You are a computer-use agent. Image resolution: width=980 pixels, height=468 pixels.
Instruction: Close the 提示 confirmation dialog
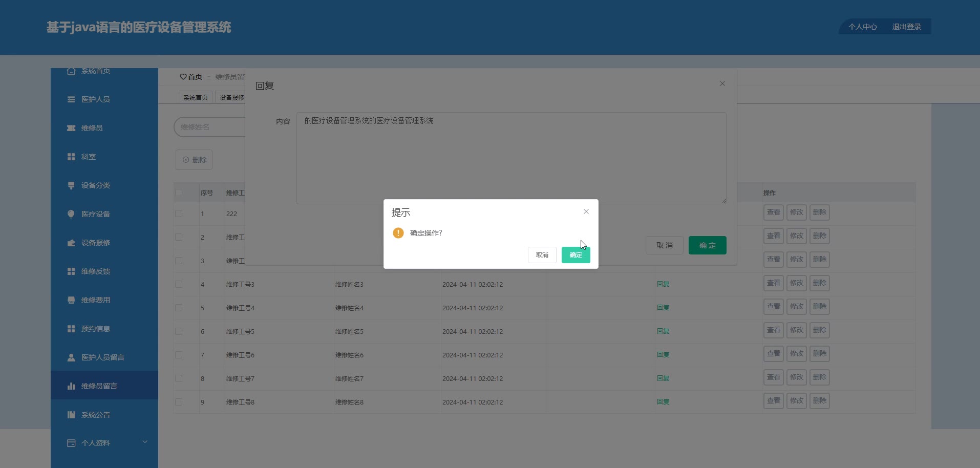pos(586,211)
